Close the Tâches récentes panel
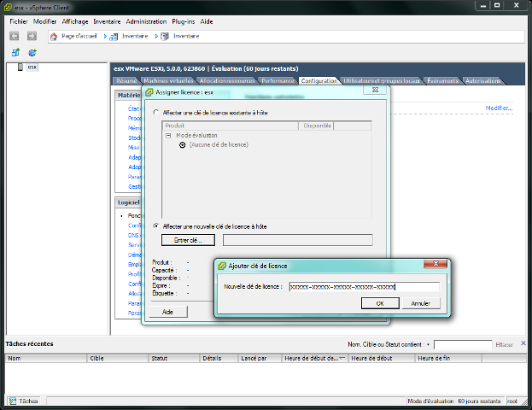 523,343
